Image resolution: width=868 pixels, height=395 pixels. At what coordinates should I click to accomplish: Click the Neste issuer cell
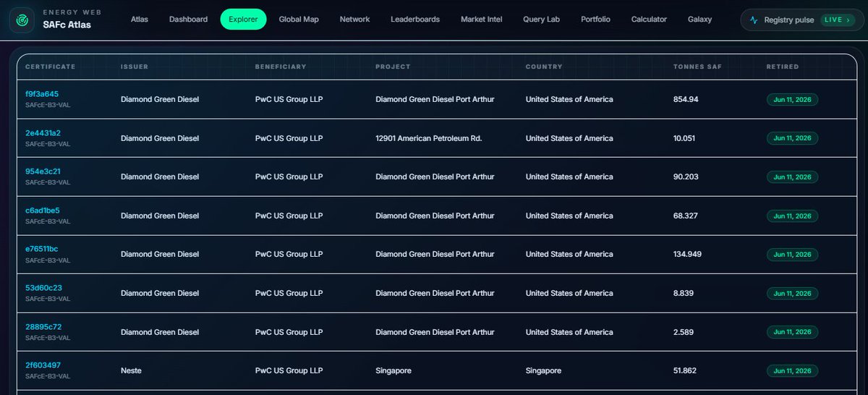point(131,370)
